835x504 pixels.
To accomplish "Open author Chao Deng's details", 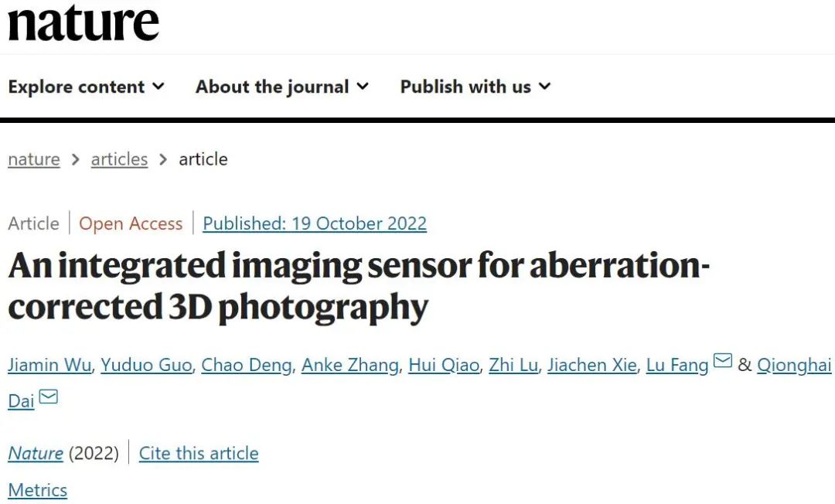I will [247, 365].
